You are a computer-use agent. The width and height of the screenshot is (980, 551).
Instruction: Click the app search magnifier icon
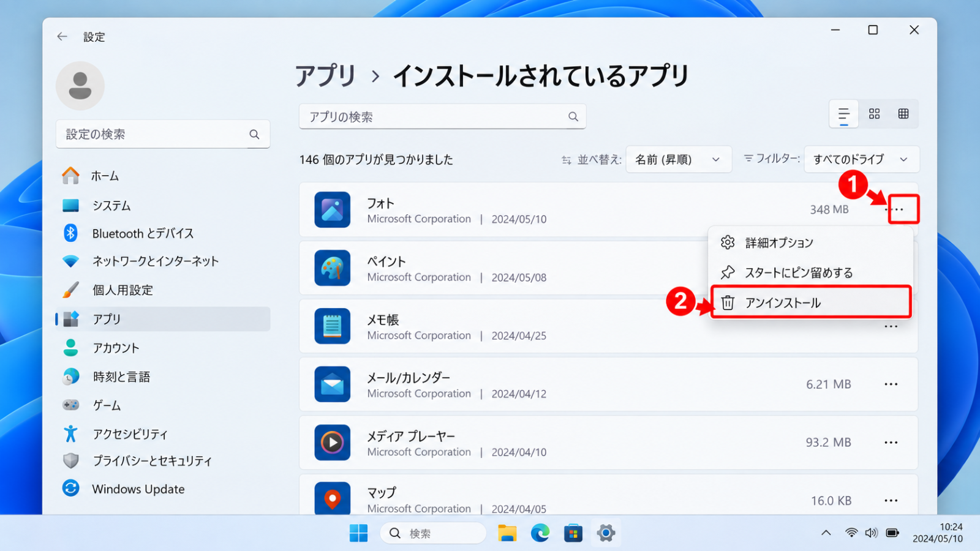point(573,116)
